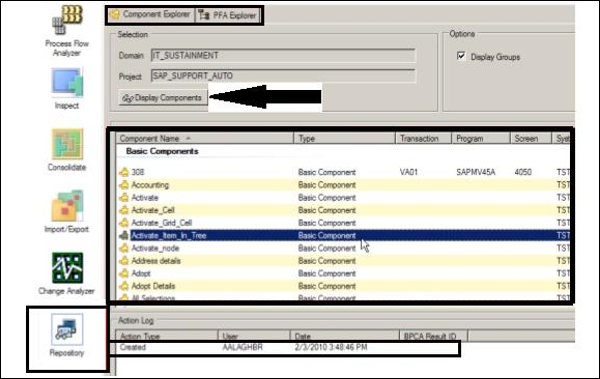This screenshot has height=379, width=600.
Task: Launch the Change Analyzer tool
Action: coord(67,274)
